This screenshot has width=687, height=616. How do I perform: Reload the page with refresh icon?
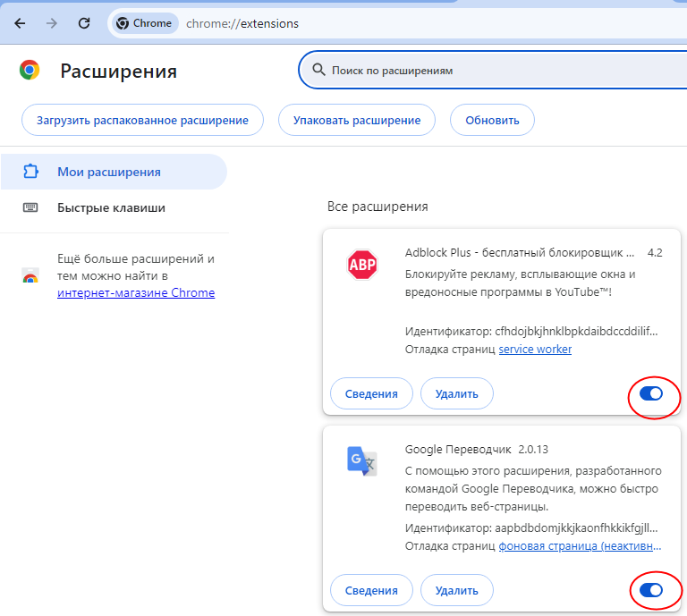(x=84, y=23)
